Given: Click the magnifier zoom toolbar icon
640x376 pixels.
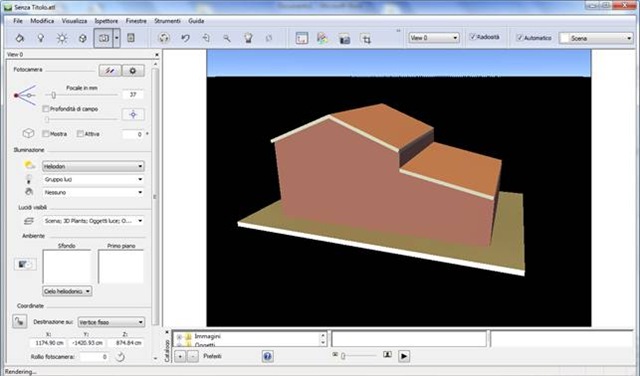Looking at the screenshot, I should coord(227,38).
